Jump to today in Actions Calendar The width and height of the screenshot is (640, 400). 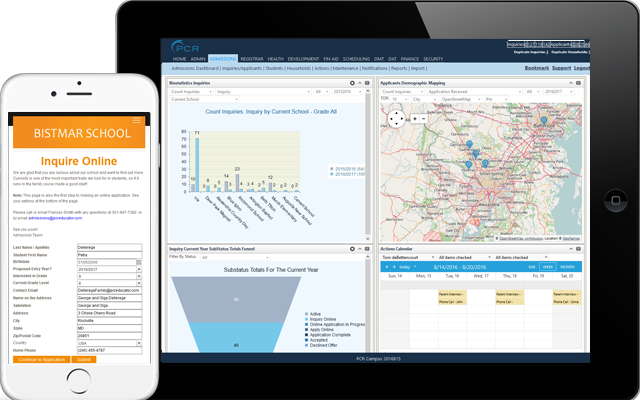click(x=404, y=267)
